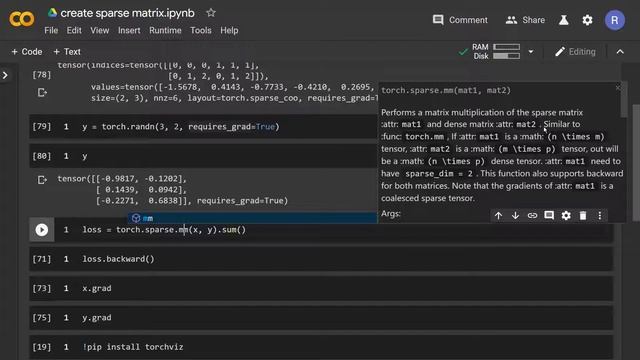Open the Tools menu
This screenshot has width=640, height=360.
tap(201, 31)
